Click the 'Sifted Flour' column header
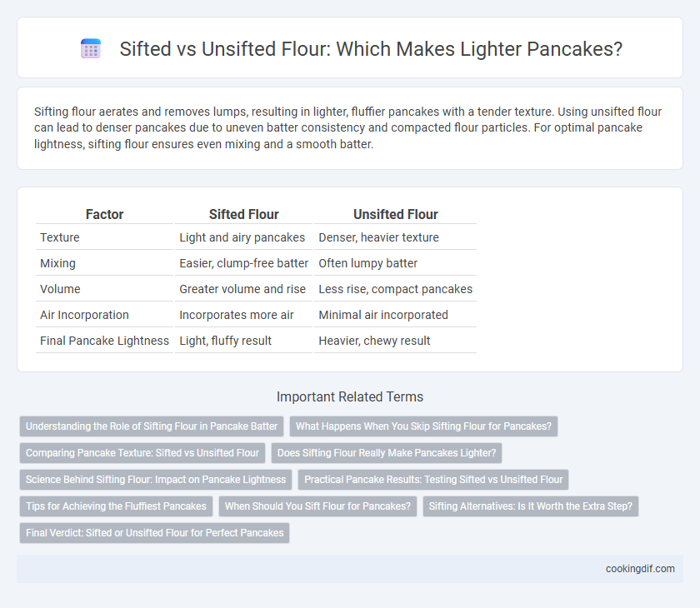The image size is (700, 608). 243,214
